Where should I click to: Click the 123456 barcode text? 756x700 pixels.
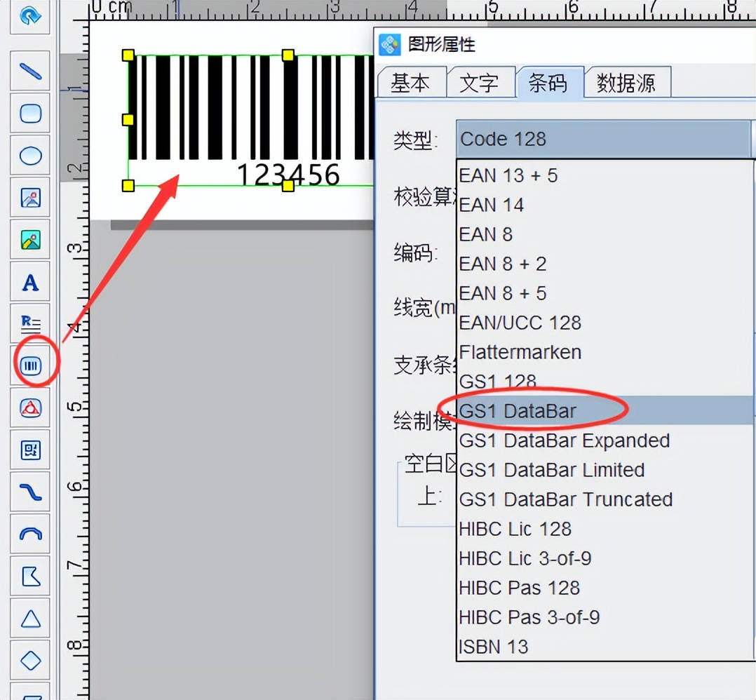coord(288,175)
